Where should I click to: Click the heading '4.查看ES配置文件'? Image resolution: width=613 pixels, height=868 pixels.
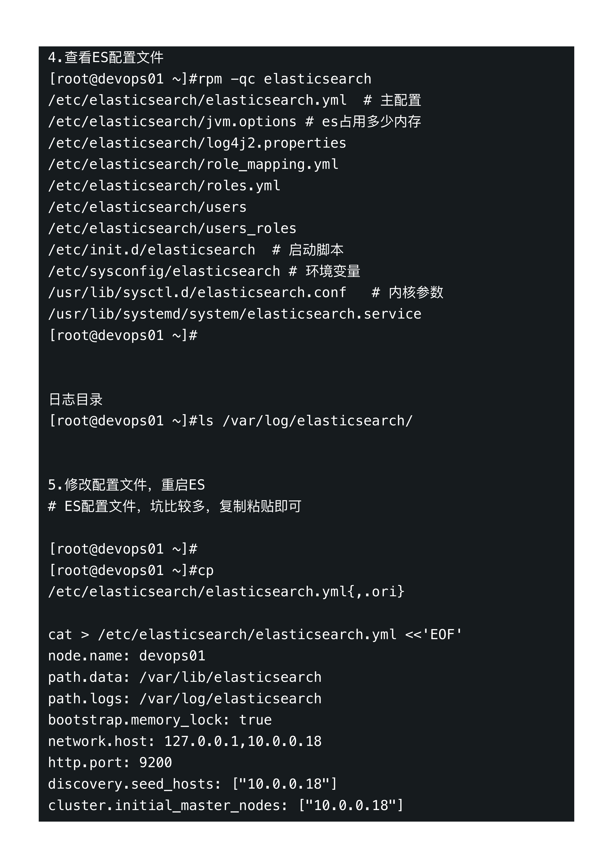[x=106, y=58]
